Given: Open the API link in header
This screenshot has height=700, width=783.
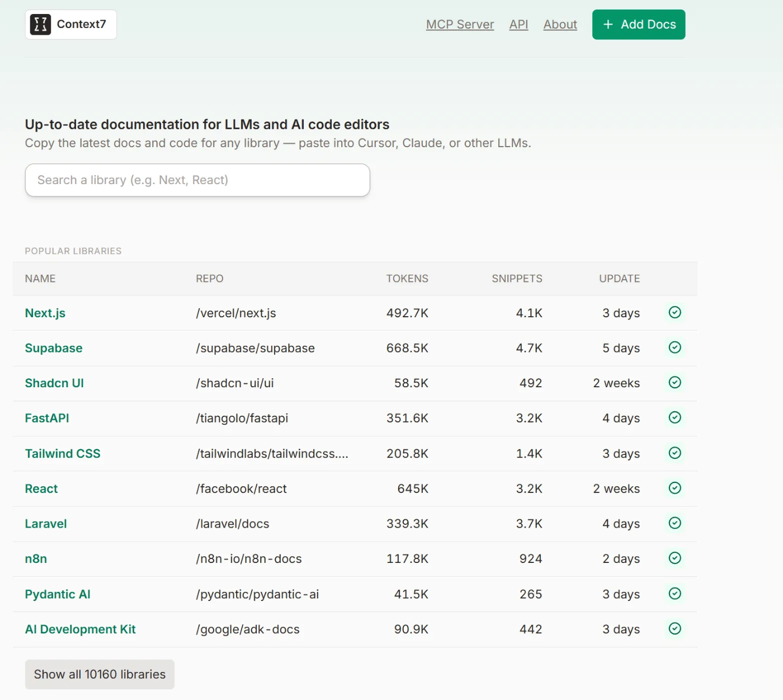Looking at the screenshot, I should 518,25.
